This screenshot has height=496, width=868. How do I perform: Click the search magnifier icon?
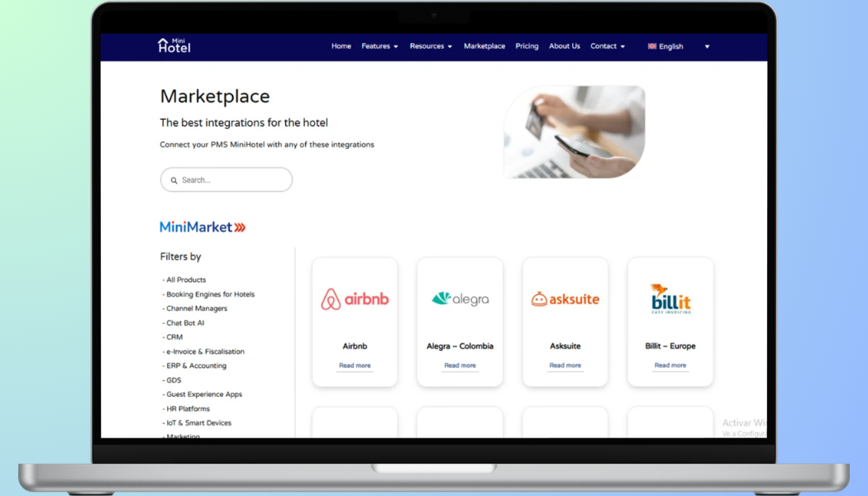click(174, 180)
